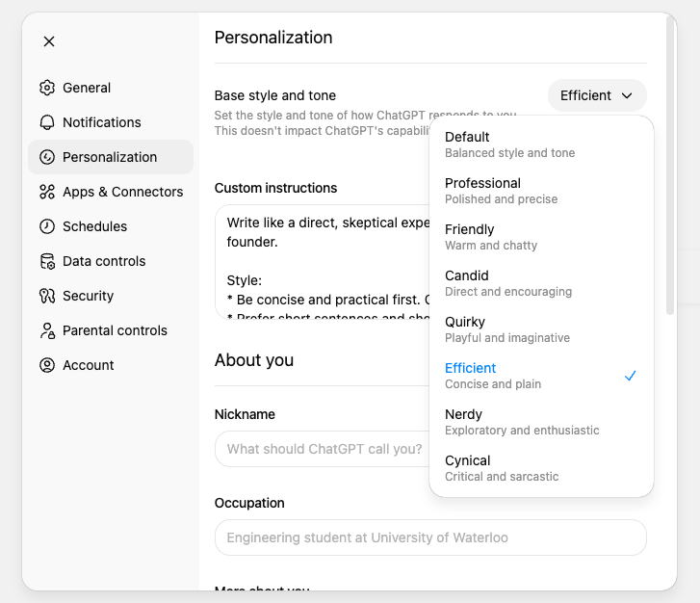Image resolution: width=700 pixels, height=603 pixels.
Task: Open the Data controls tab
Action: click(111, 261)
